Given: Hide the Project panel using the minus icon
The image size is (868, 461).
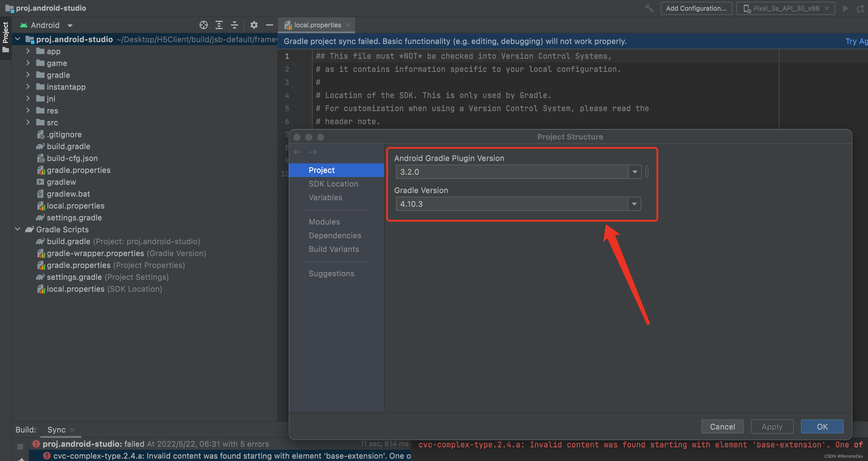Looking at the screenshot, I should pyautogui.click(x=269, y=25).
